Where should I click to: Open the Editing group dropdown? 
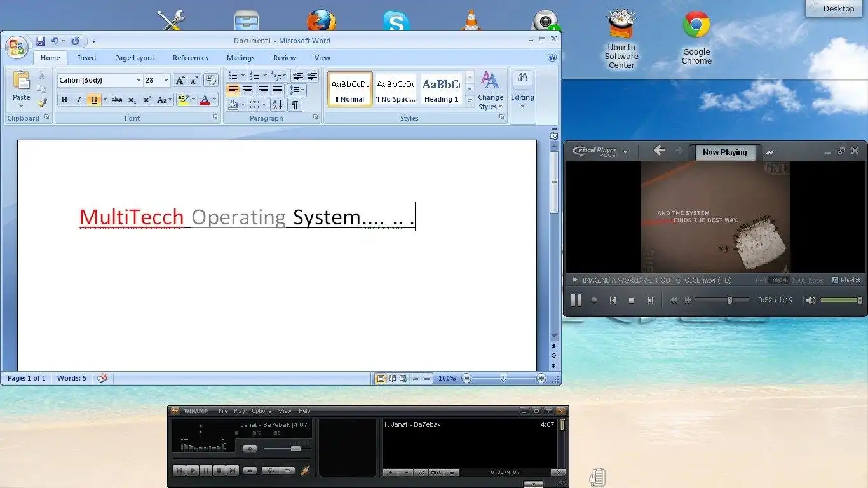(x=522, y=89)
